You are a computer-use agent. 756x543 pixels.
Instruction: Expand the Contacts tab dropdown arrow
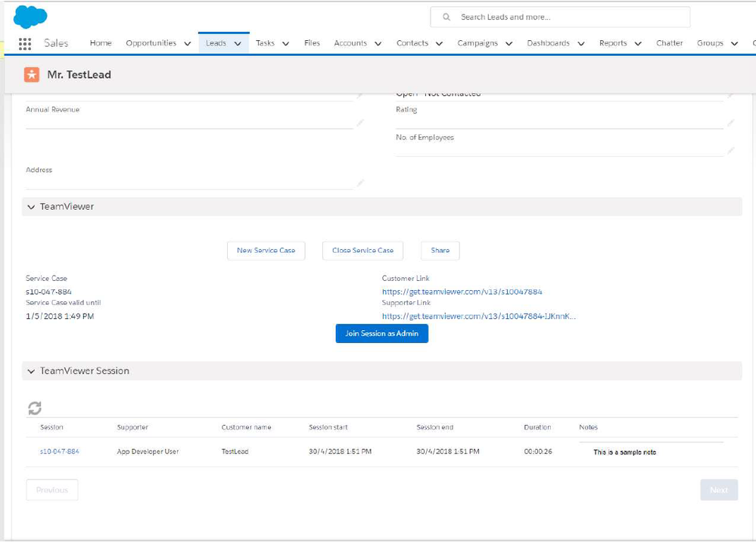coord(439,43)
